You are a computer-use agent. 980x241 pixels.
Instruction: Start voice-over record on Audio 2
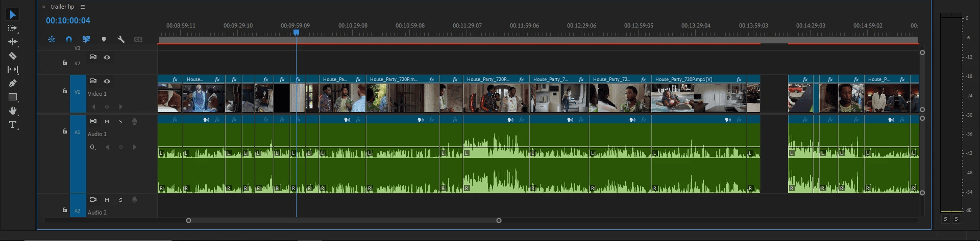[x=134, y=200]
